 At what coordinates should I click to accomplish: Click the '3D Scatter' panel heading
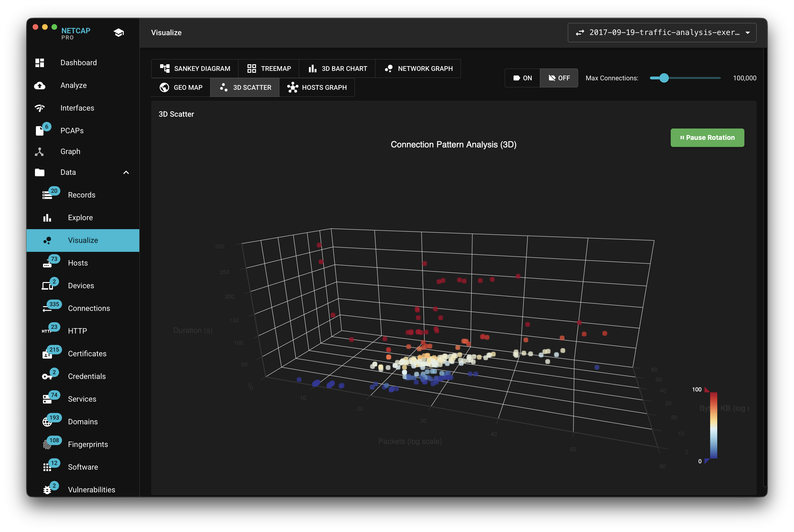[176, 114]
